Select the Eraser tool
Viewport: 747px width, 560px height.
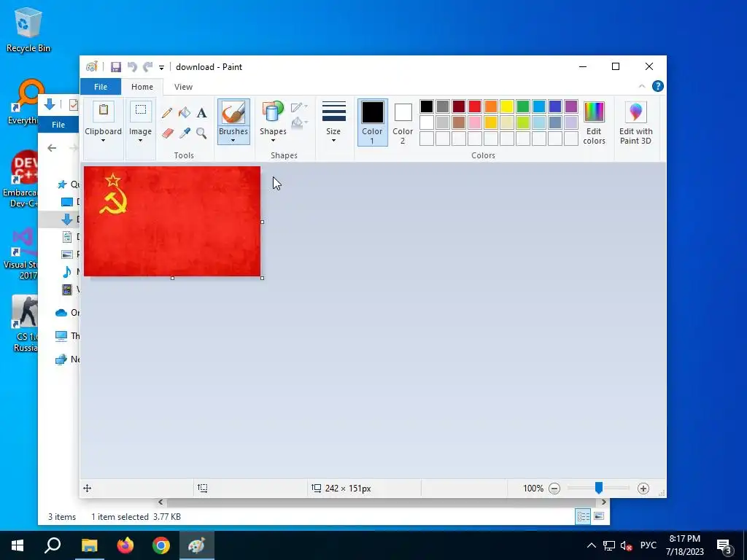(x=167, y=133)
